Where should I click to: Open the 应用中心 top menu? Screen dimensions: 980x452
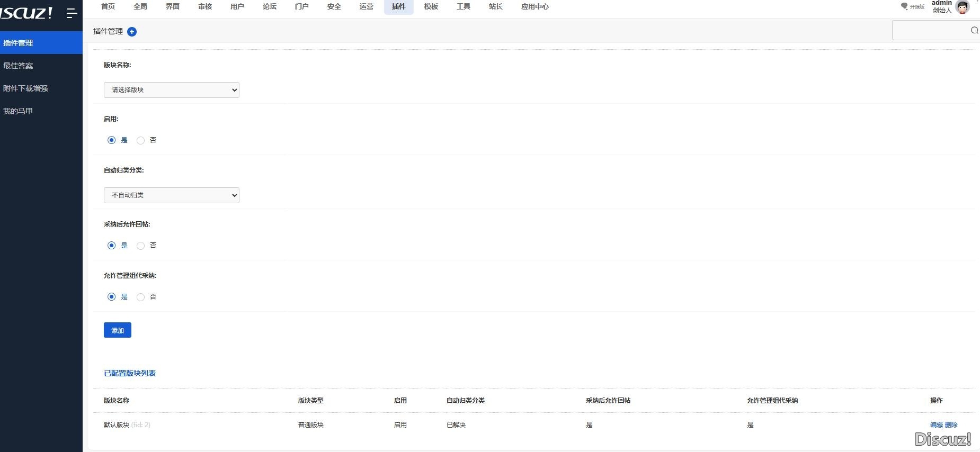point(534,7)
